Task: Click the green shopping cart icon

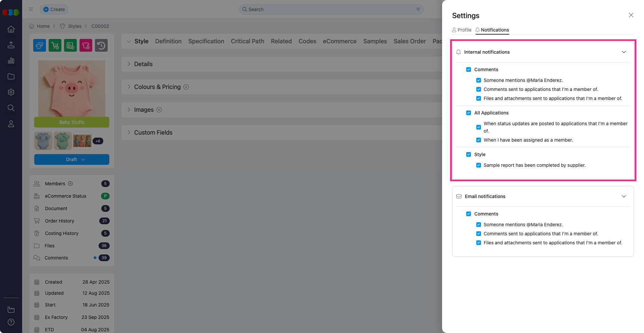Action: pyautogui.click(x=55, y=45)
